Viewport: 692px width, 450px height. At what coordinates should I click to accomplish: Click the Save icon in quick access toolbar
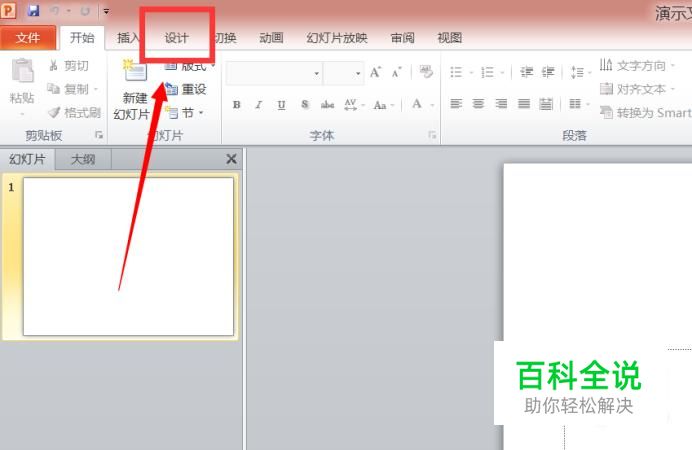34,11
